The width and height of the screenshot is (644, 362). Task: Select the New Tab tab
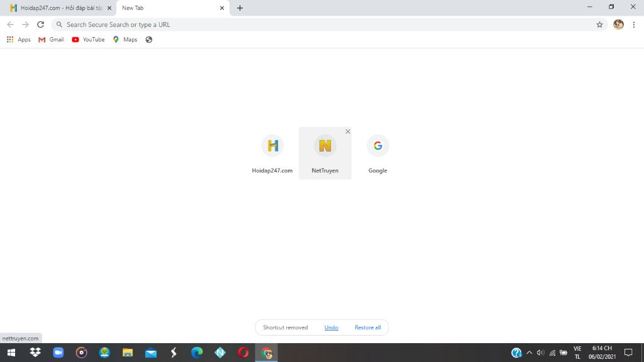172,8
